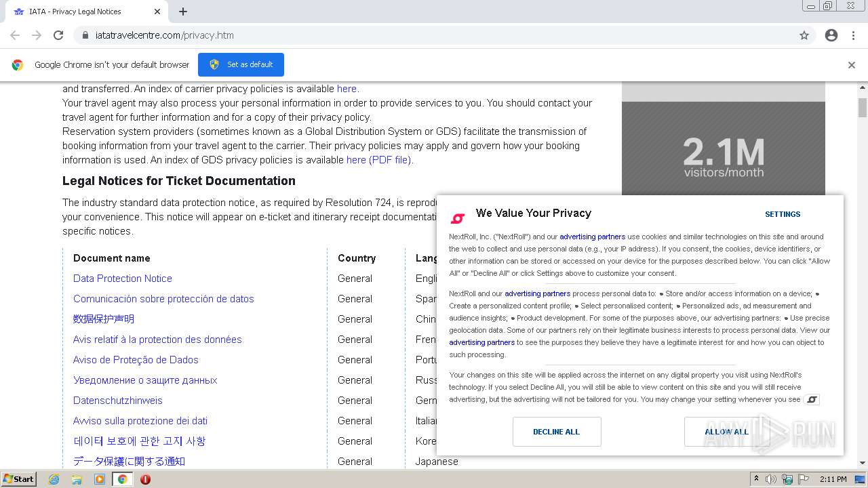
Task: Open the Data Protection Notice document
Action: click(x=123, y=279)
